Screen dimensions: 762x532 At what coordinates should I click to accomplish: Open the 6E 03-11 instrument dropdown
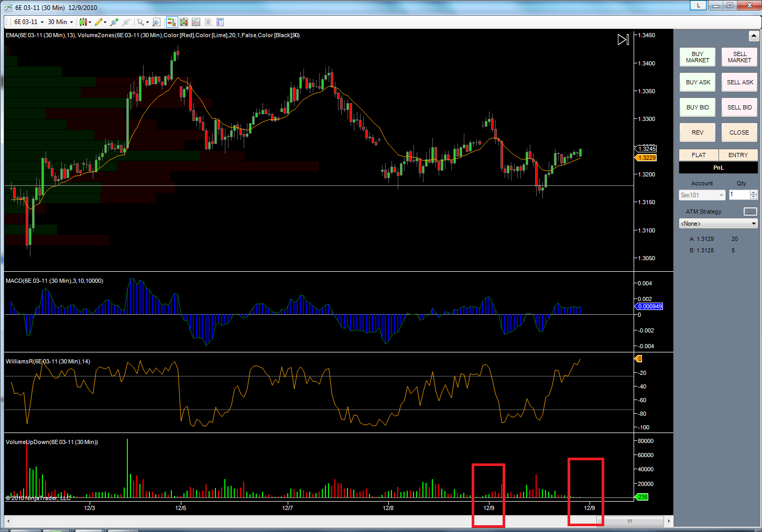(x=28, y=22)
